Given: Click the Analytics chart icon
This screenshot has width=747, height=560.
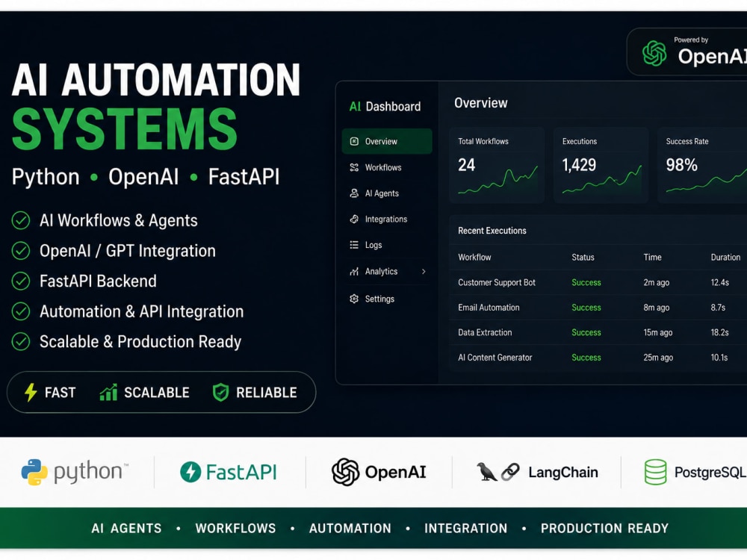Looking at the screenshot, I should click(x=354, y=272).
